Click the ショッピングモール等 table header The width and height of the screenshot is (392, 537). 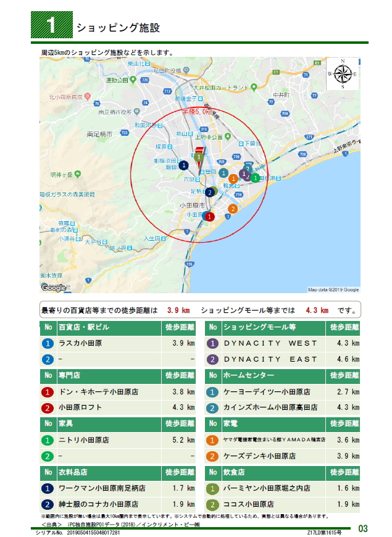[x=259, y=327]
